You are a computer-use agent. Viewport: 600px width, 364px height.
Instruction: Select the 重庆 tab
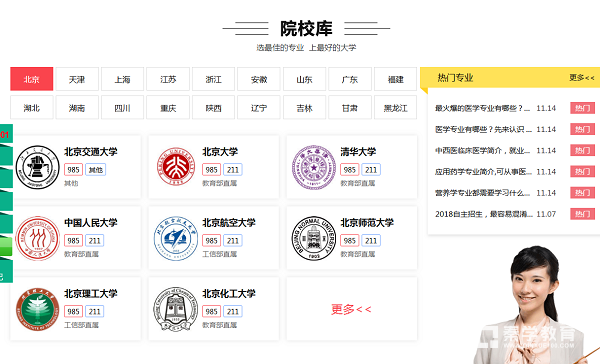(x=168, y=108)
